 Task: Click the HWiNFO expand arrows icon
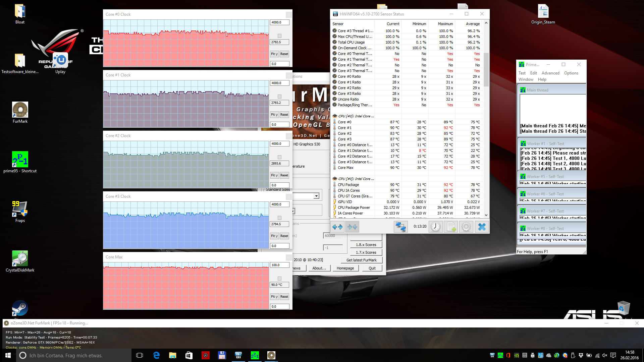tap(337, 227)
